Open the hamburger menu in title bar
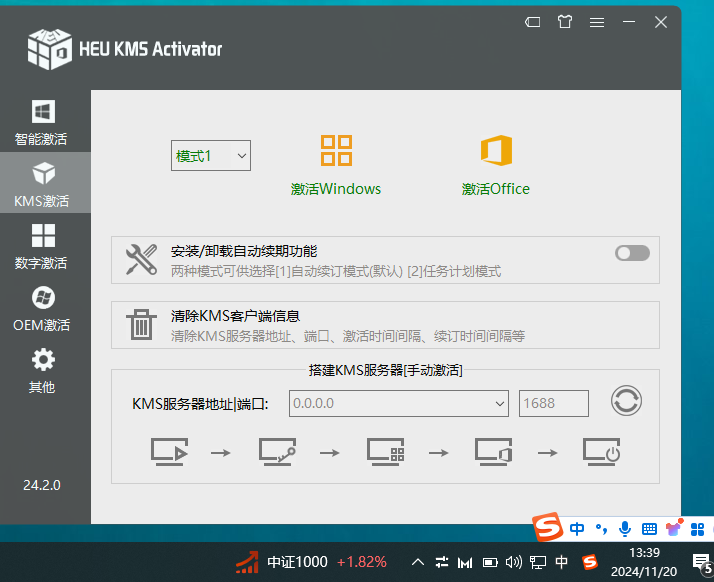The height and width of the screenshot is (582, 714). [x=597, y=22]
